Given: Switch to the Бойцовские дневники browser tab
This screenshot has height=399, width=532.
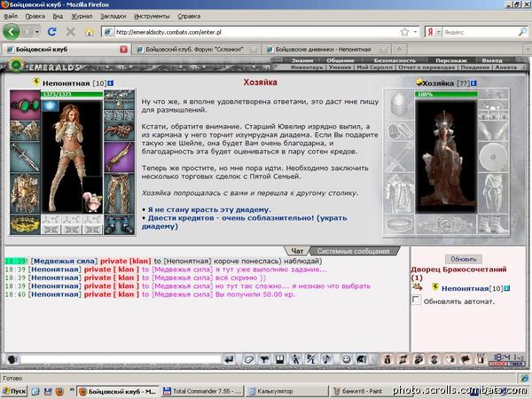Looking at the screenshot, I should point(325,50).
